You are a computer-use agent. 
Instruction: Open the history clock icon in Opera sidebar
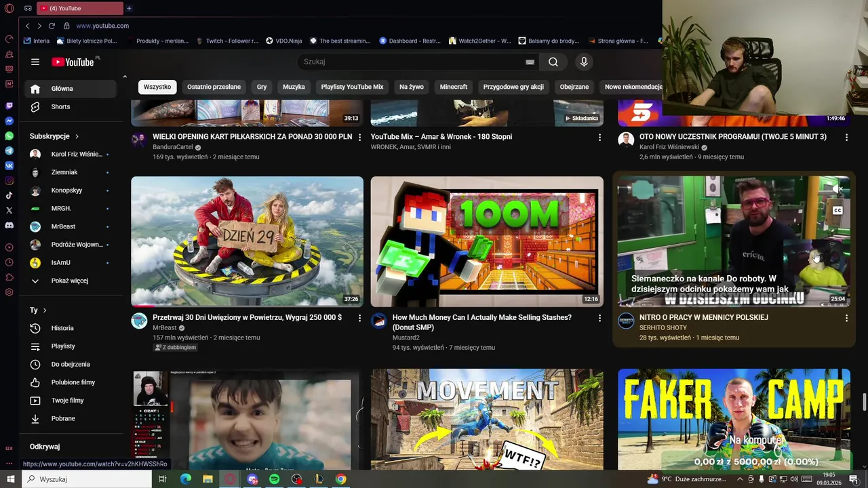click(x=9, y=262)
